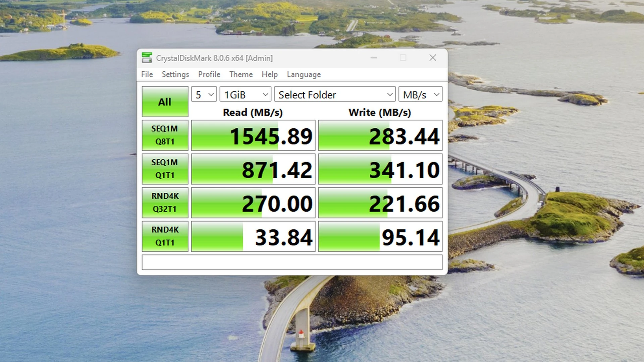
Task: Expand the test count dropdown showing 5
Action: coord(204,95)
